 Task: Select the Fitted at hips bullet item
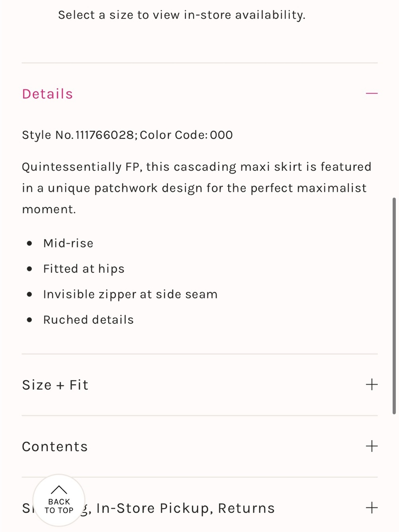[x=84, y=269]
